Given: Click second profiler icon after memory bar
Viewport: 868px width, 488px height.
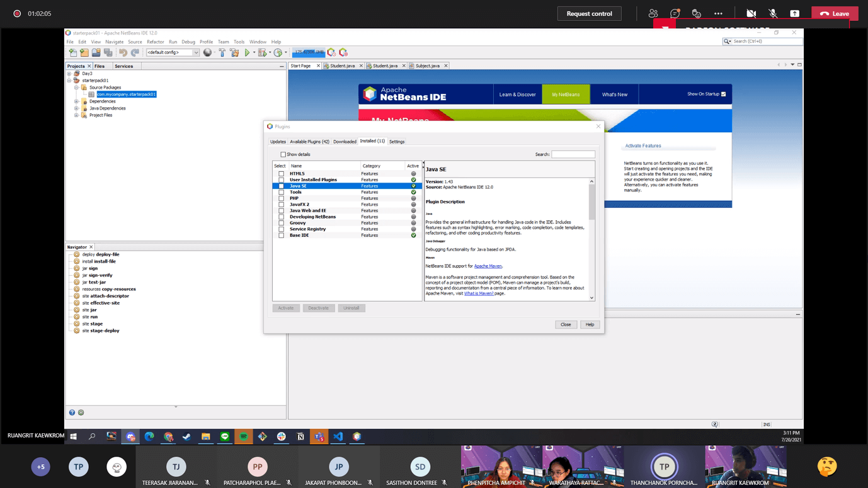Looking at the screenshot, I should click(x=343, y=52).
